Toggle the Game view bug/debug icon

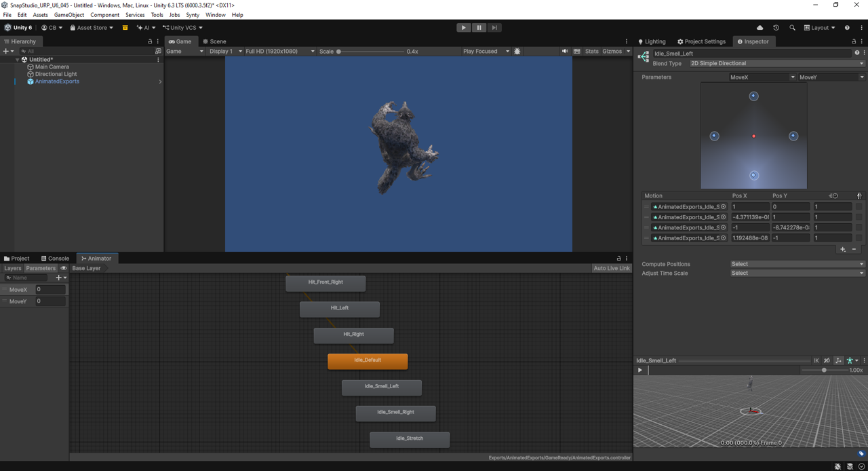tap(517, 51)
